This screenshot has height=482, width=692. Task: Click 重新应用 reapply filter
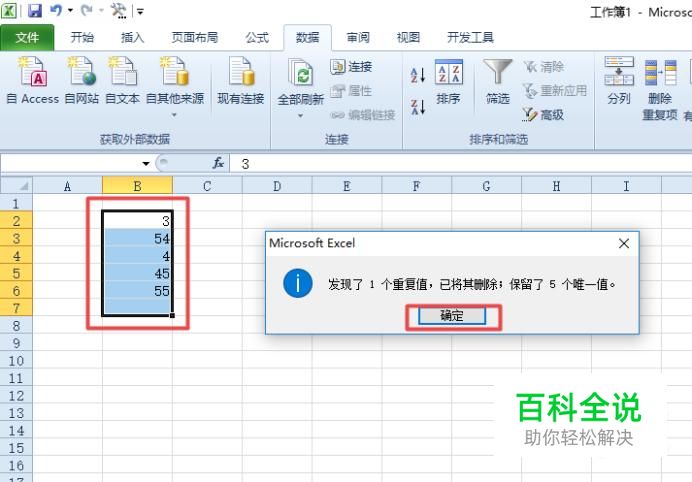[x=555, y=91]
